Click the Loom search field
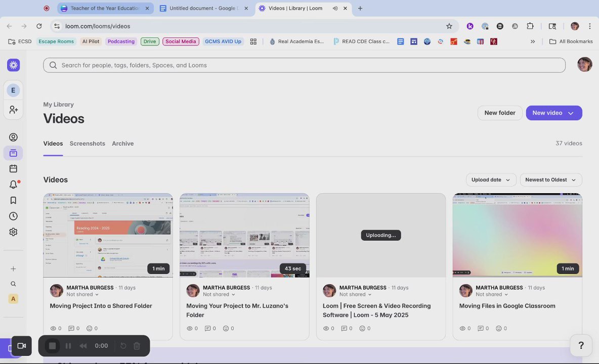Screen dimensions: 599x364 [304, 65]
